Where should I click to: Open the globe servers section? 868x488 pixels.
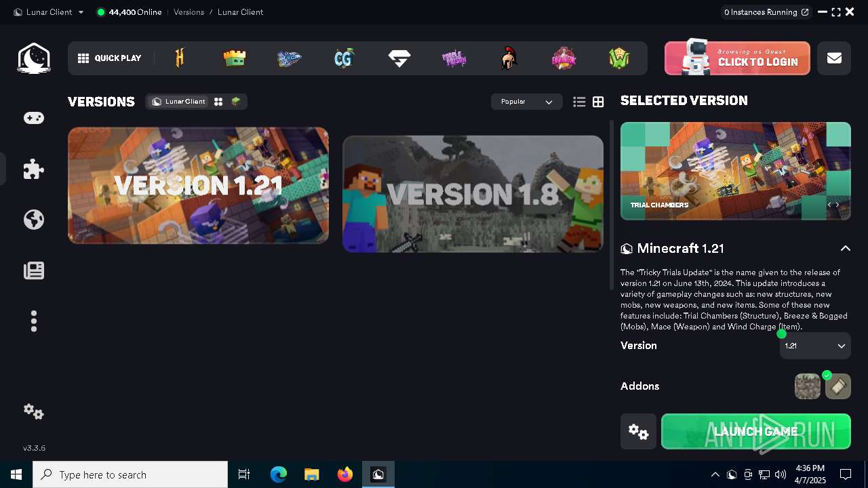[34, 220]
